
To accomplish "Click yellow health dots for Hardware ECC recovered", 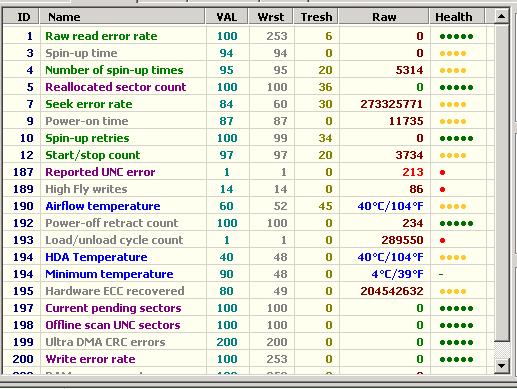I will [453, 291].
